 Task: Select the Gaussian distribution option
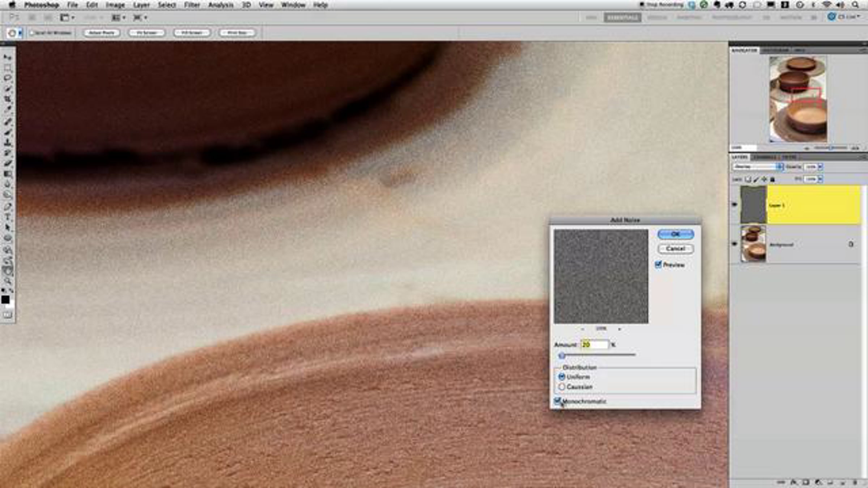[x=562, y=386]
